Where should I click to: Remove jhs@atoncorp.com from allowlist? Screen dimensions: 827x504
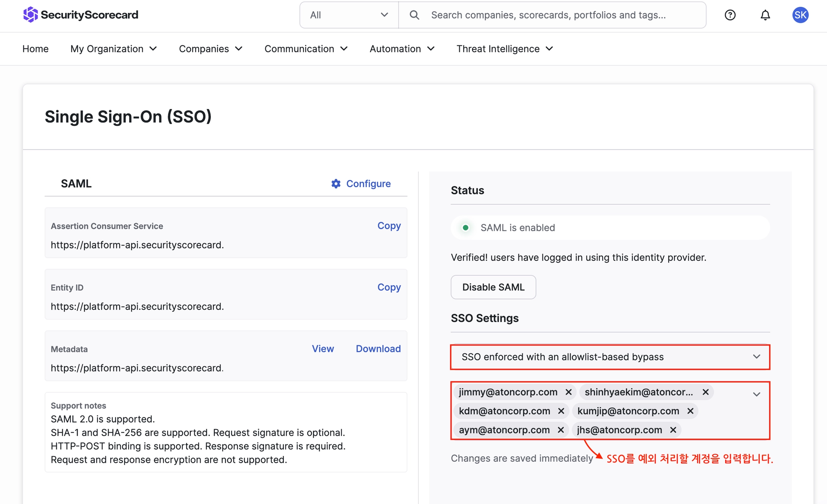[673, 430]
